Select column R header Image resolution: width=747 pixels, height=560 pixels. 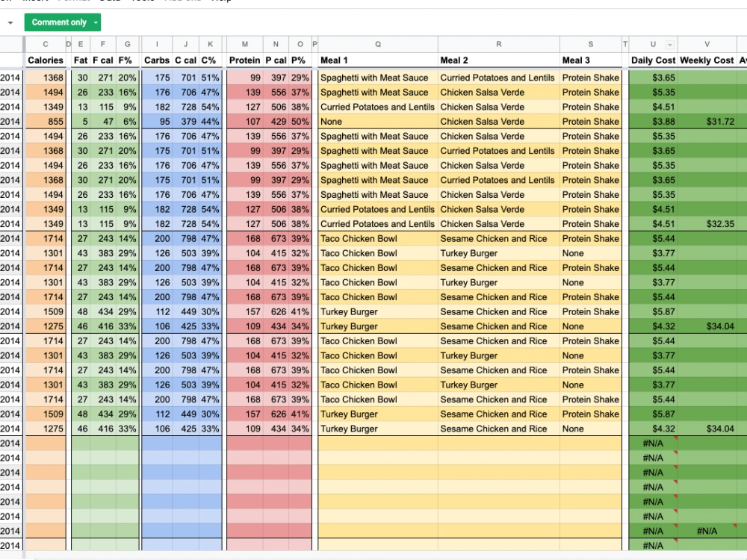[499, 44]
